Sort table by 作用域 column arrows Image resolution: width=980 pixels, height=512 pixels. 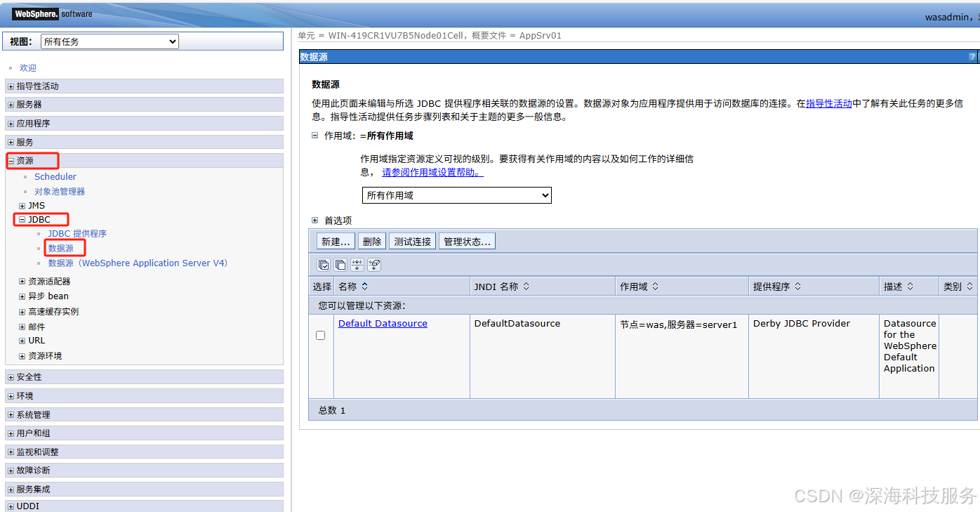(656, 287)
